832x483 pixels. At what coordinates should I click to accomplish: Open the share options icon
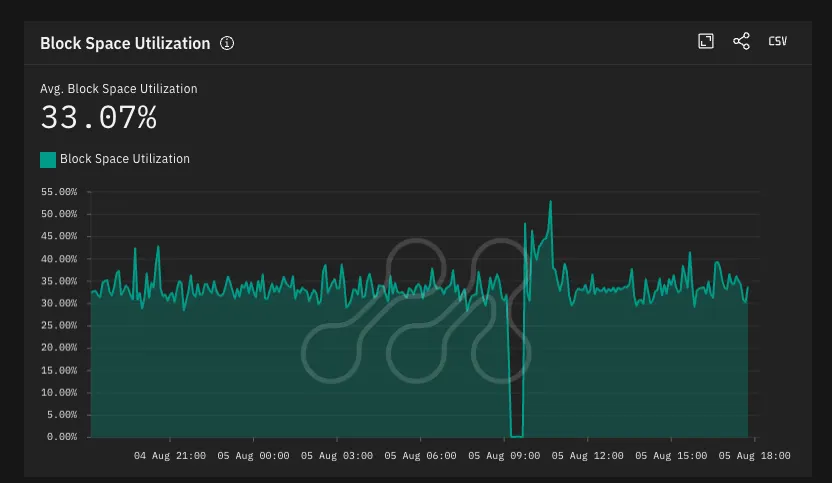tap(741, 41)
